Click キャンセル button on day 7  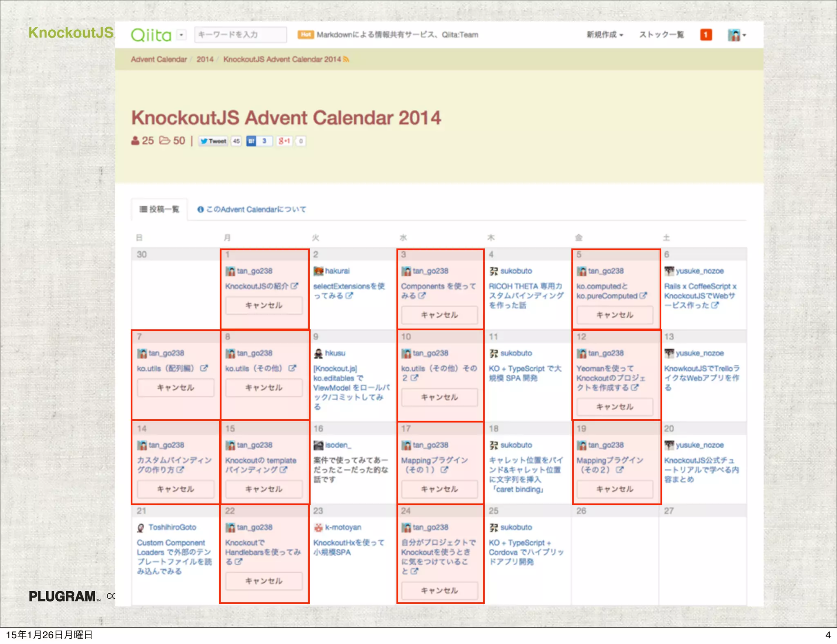pos(176,388)
